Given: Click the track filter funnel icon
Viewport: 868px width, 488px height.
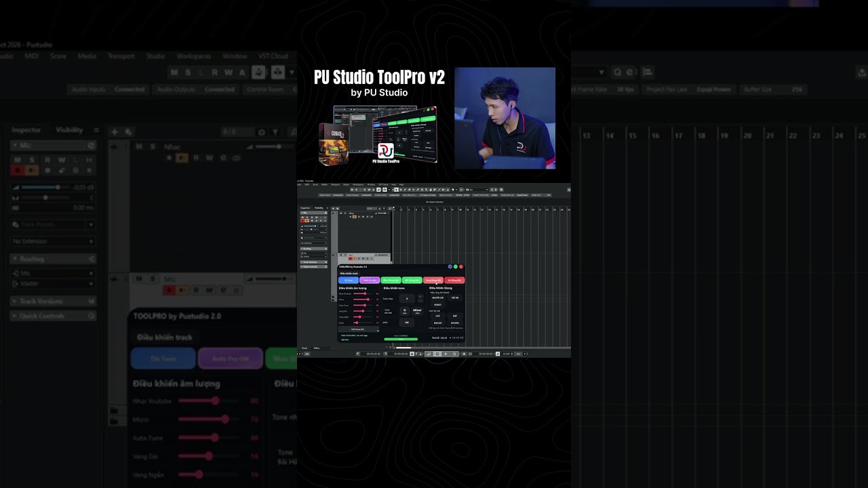Looking at the screenshot, I should (384, 208).
